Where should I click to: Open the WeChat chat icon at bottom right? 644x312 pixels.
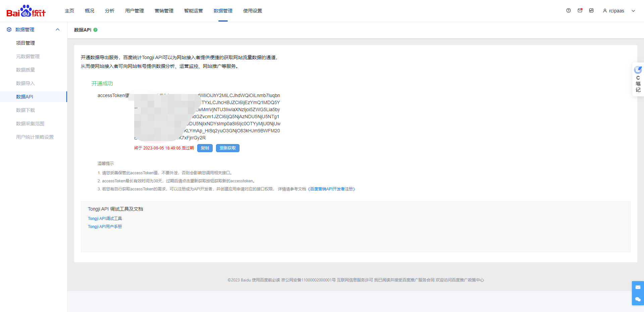click(x=638, y=300)
